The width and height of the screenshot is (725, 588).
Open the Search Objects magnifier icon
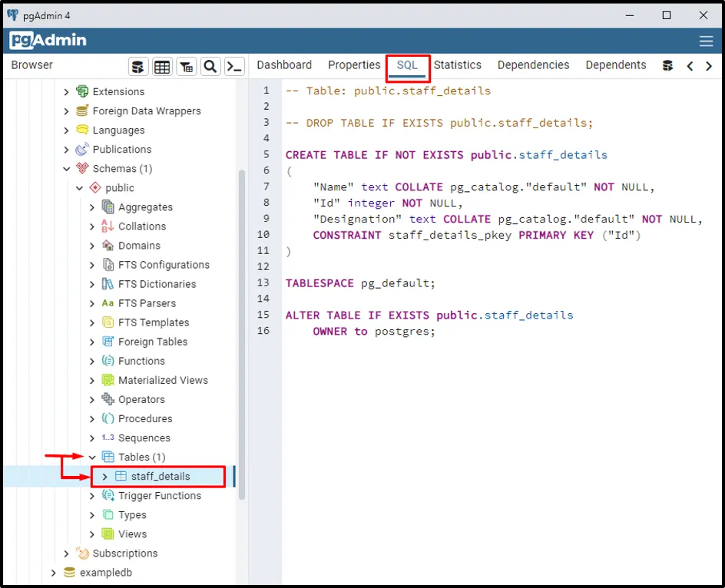[x=210, y=67]
